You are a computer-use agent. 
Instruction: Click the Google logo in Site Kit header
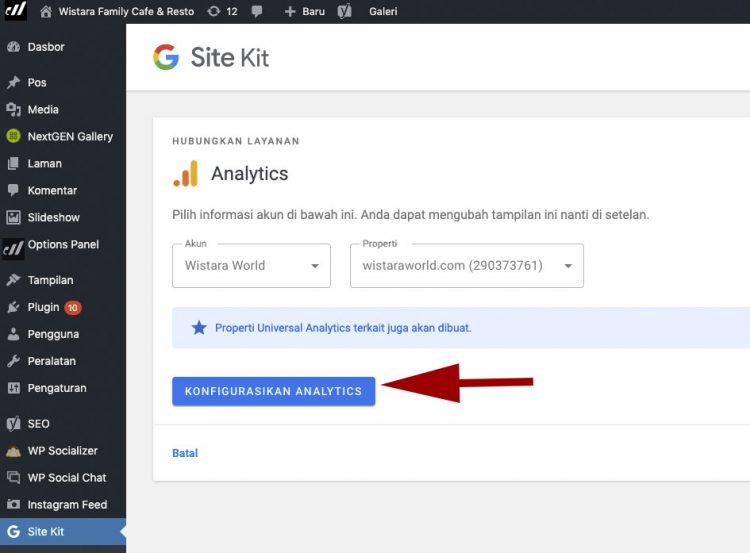click(x=165, y=57)
